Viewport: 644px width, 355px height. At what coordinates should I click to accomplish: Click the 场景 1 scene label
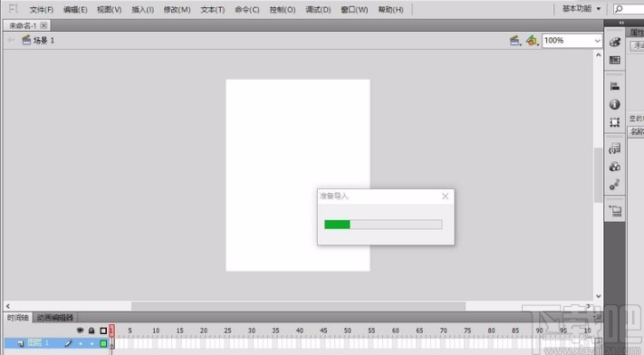click(43, 40)
